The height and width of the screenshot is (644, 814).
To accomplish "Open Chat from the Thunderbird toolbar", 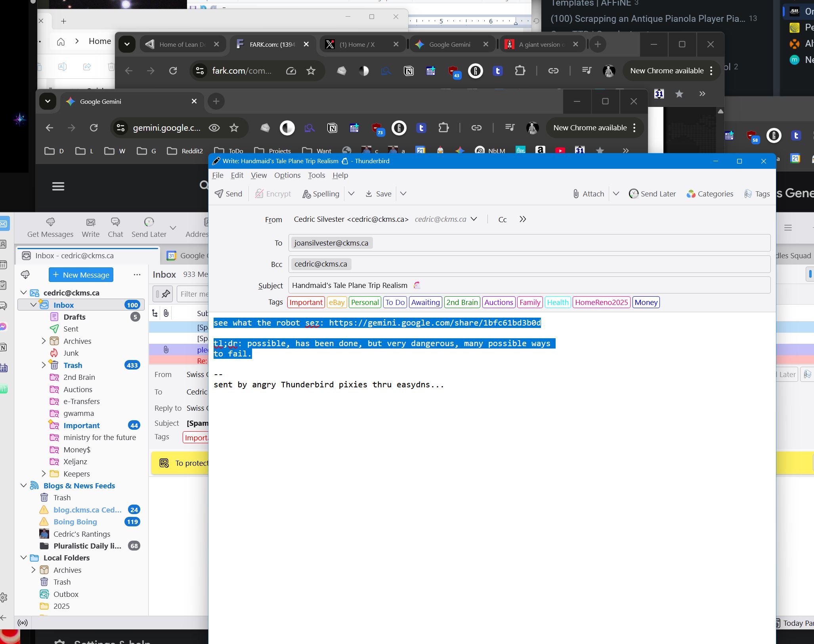I will pyautogui.click(x=115, y=228).
